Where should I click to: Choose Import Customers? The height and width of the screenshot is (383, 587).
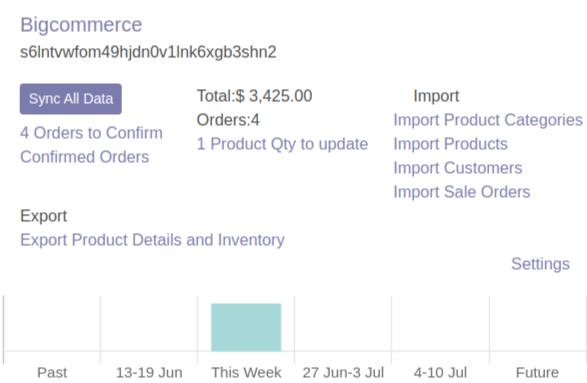pos(457,168)
